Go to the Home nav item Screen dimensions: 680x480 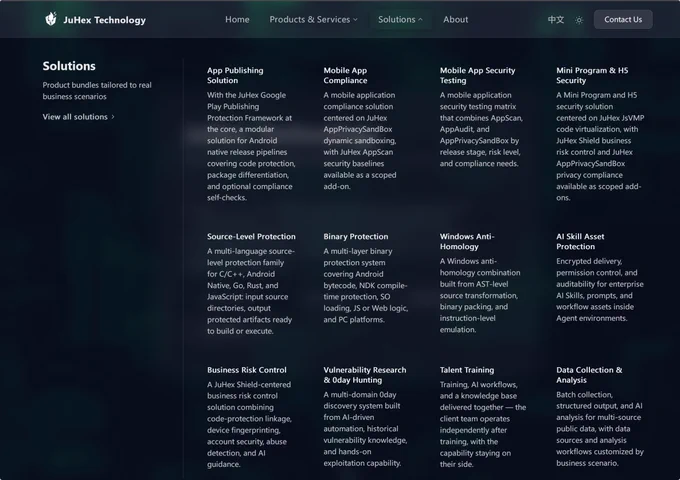[237, 20]
